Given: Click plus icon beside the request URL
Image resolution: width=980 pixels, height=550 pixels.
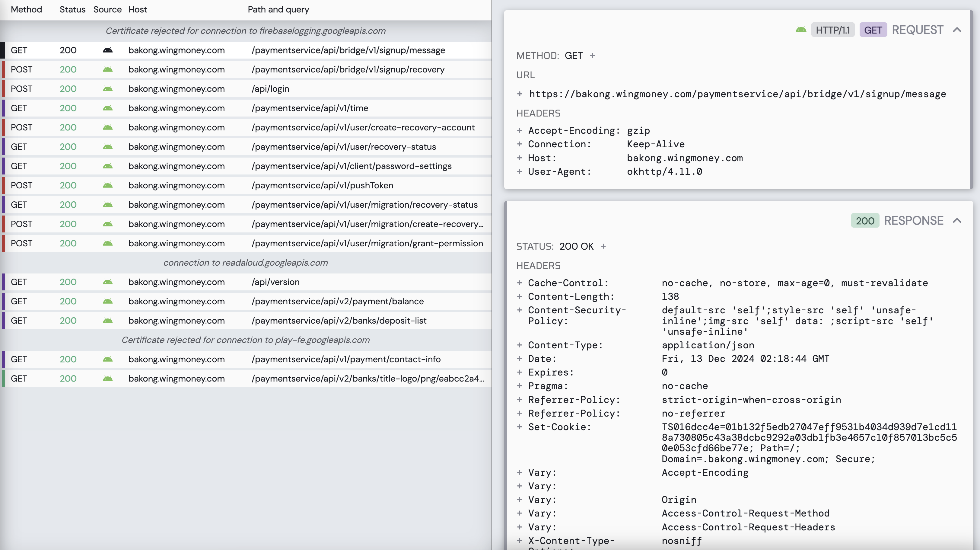Looking at the screenshot, I should (x=520, y=94).
